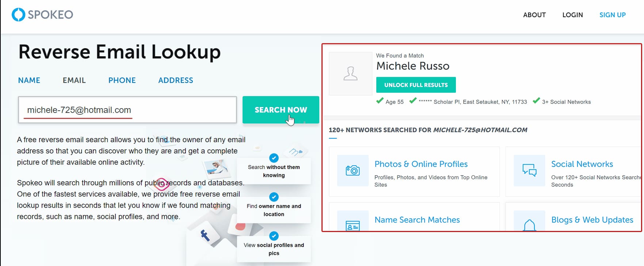This screenshot has width=644, height=266.
Task: Click 'We Found a Match' text
Action: click(400, 56)
